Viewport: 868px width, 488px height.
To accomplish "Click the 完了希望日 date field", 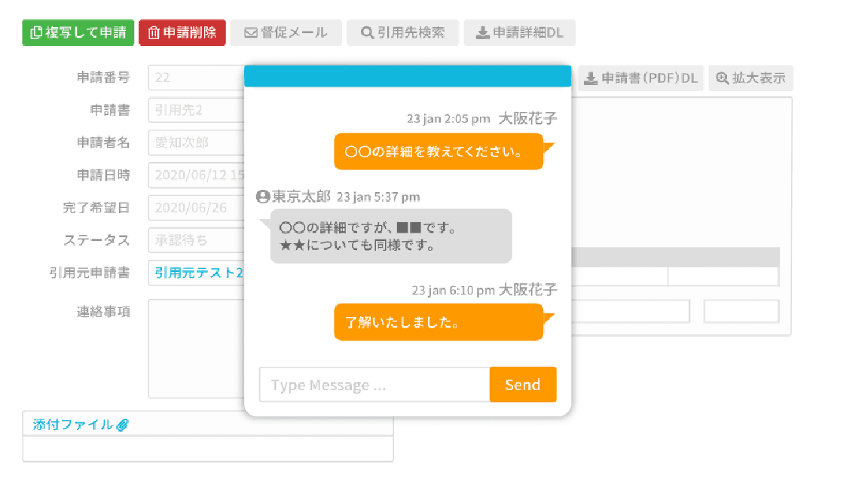I will click(196, 208).
